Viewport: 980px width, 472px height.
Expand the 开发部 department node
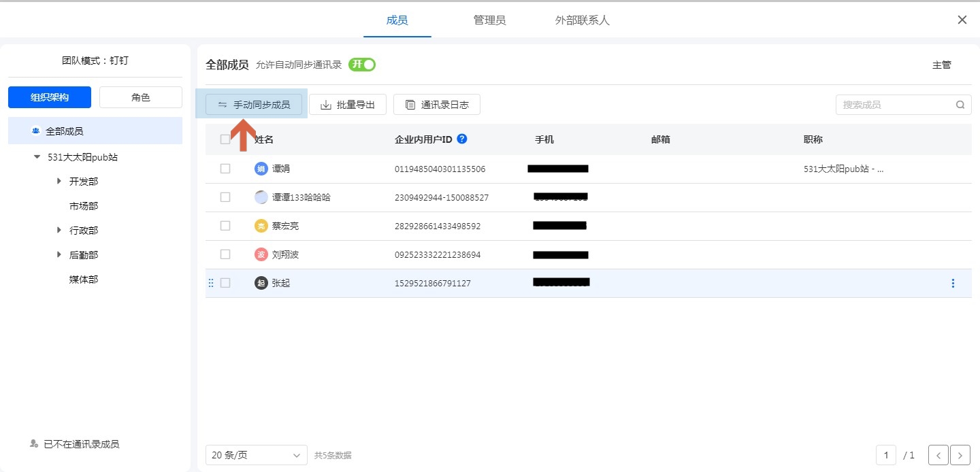tap(59, 182)
